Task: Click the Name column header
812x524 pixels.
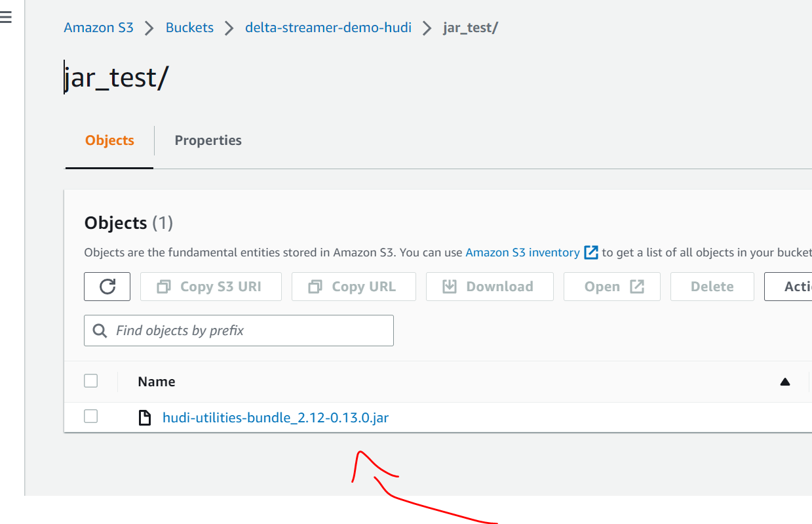Action: click(157, 382)
